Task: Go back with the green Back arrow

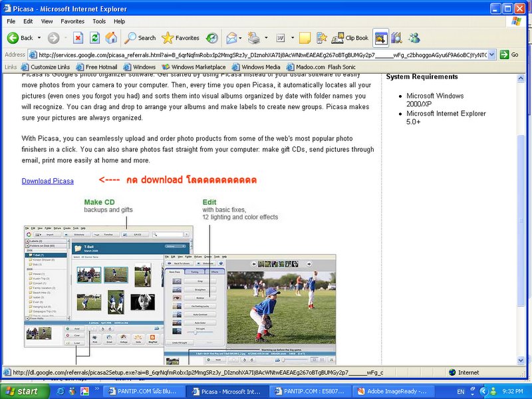Action: [20, 38]
